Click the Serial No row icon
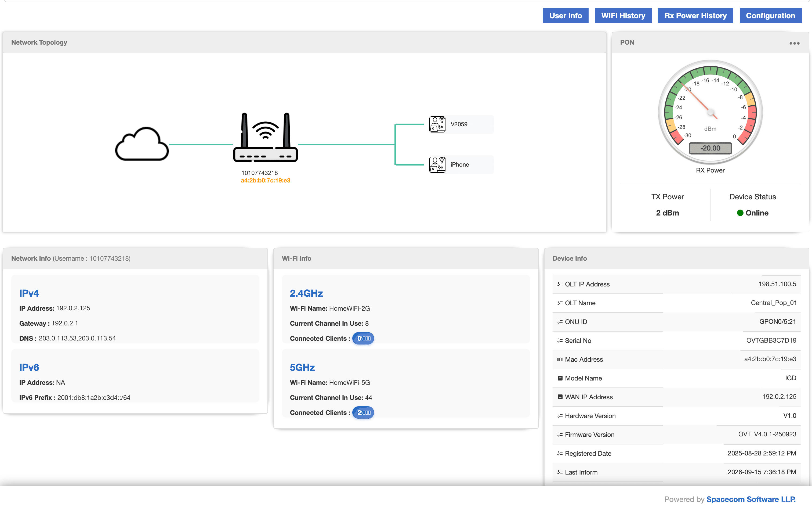Screen dimensions: 812x510 [x=560, y=341]
